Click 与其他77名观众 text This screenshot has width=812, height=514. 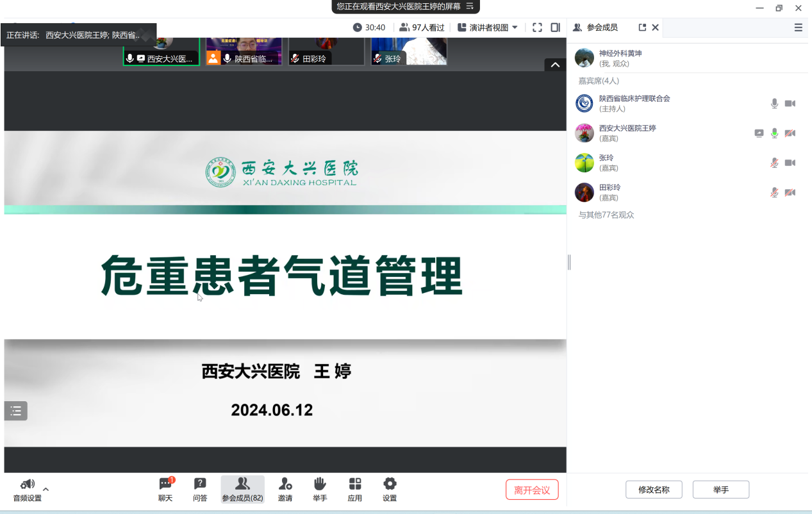pyautogui.click(x=606, y=215)
